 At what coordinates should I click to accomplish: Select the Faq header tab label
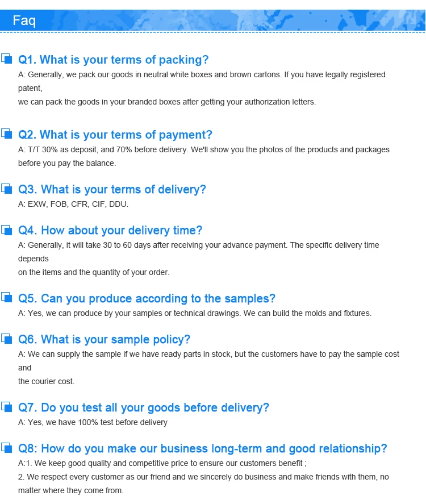point(24,22)
